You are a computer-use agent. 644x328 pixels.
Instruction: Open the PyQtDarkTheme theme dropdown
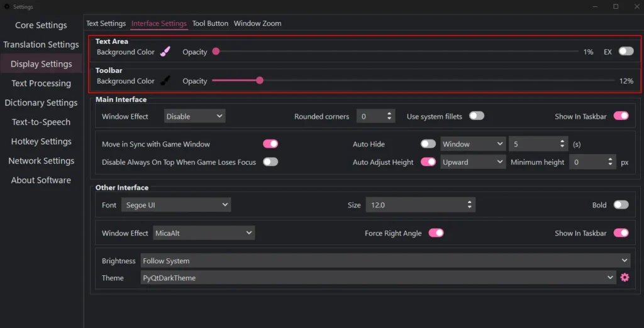click(378, 278)
